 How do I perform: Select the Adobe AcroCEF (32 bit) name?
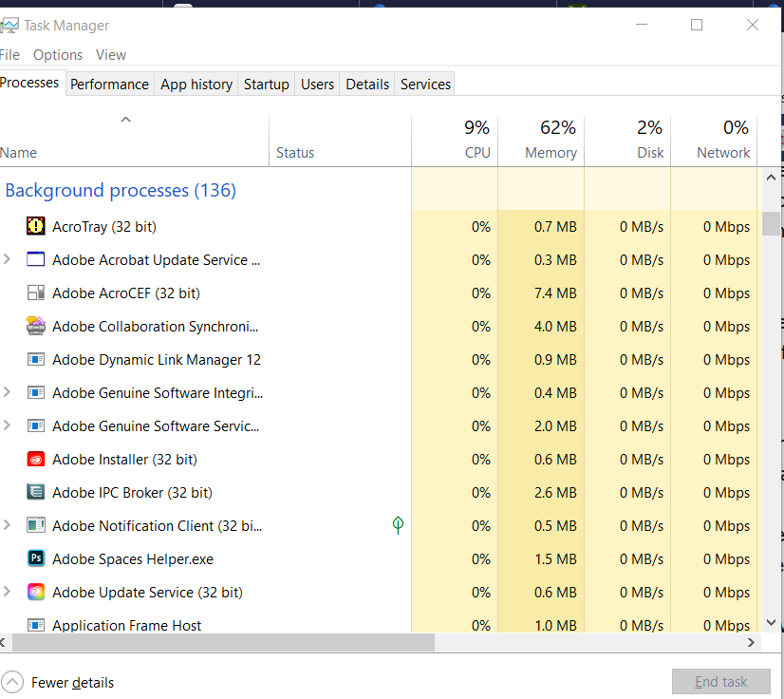coord(126,293)
